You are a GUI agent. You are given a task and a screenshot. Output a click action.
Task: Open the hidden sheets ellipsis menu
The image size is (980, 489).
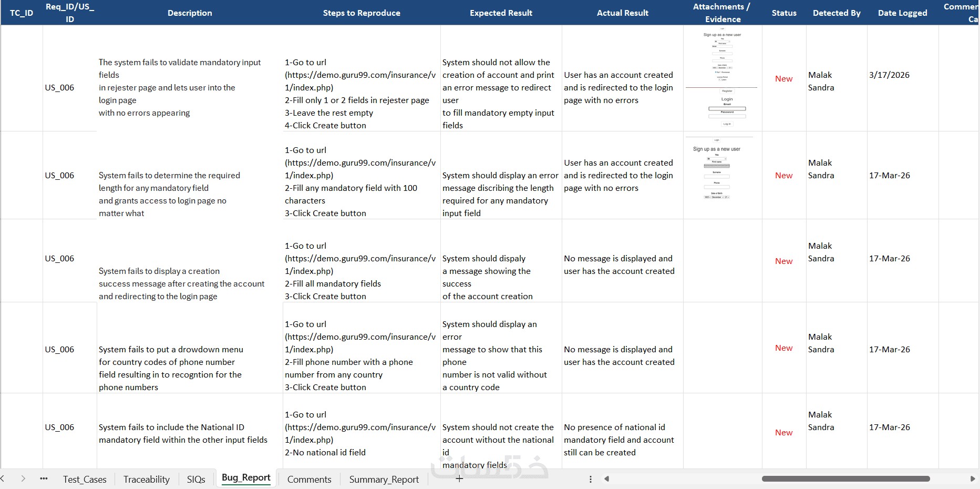point(44,478)
